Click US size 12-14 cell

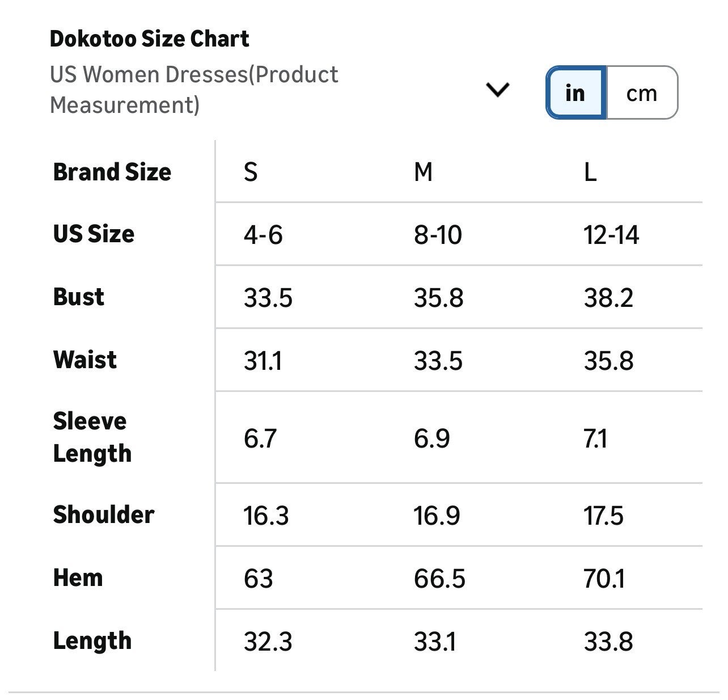[x=611, y=235]
